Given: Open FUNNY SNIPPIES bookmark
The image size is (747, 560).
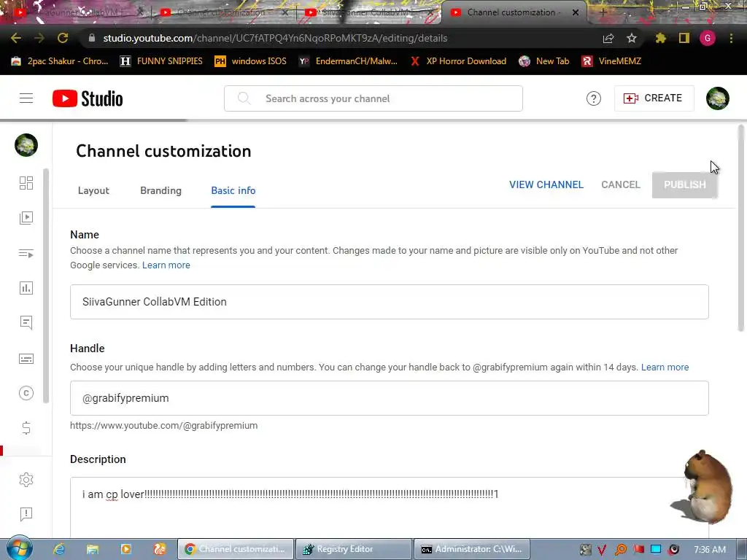Looking at the screenshot, I should point(161,61).
